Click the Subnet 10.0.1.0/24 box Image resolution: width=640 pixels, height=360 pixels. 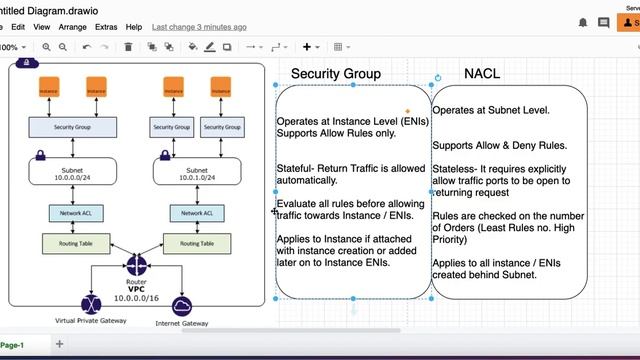pos(197,171)
